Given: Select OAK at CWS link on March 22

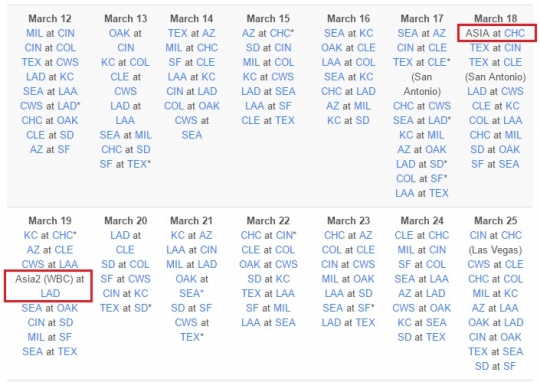Looking at the screenshot, I should [268, 264].
